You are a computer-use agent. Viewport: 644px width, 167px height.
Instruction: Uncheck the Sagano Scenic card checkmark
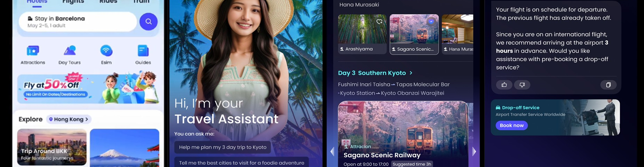point(431,22)
